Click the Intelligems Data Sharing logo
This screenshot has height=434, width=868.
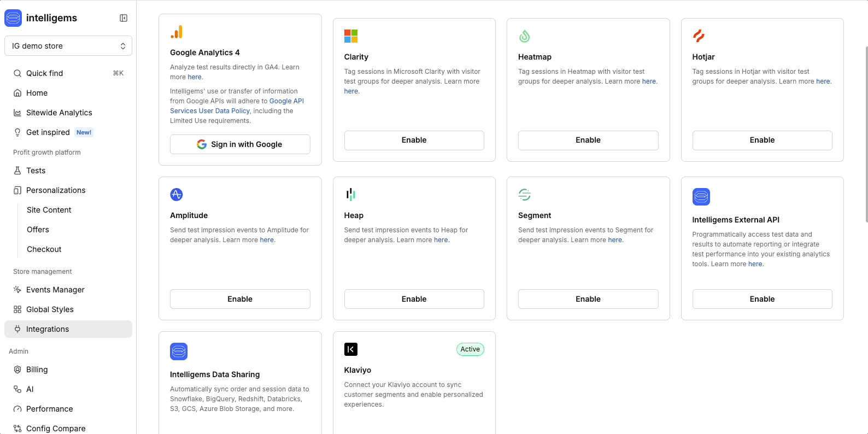(179, 351)
